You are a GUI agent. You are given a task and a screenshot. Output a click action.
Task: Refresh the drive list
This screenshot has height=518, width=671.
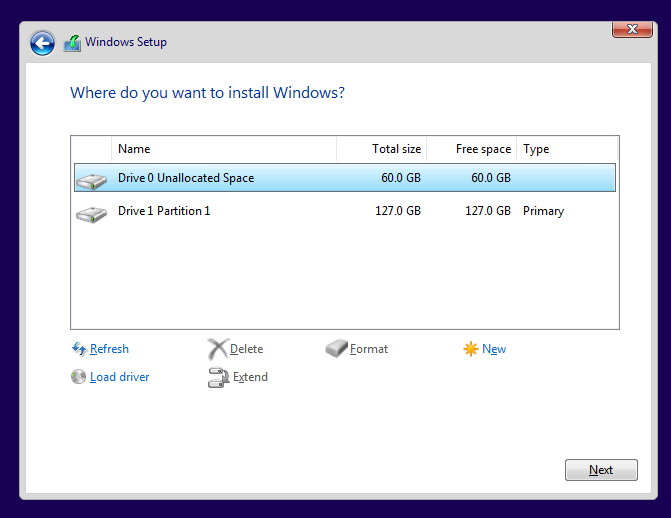click(x=109, y=349)
